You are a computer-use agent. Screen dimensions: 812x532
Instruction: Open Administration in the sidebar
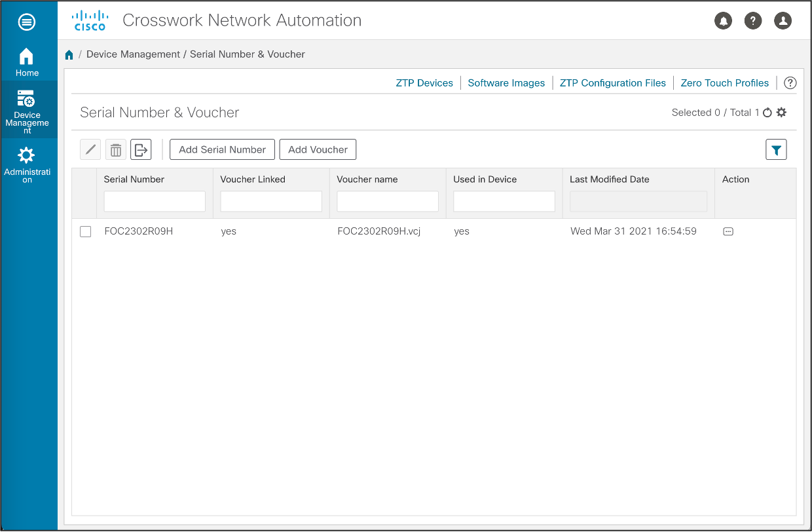pos(27,165)
